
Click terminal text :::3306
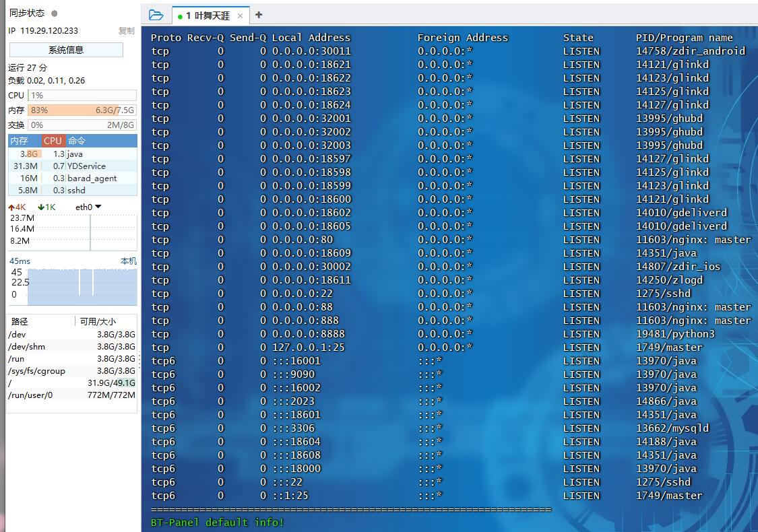[294, 428]
